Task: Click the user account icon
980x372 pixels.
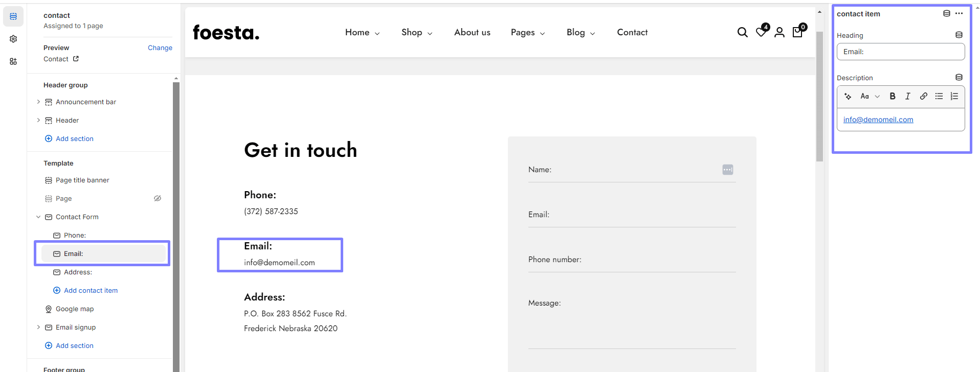Action: 779,33
